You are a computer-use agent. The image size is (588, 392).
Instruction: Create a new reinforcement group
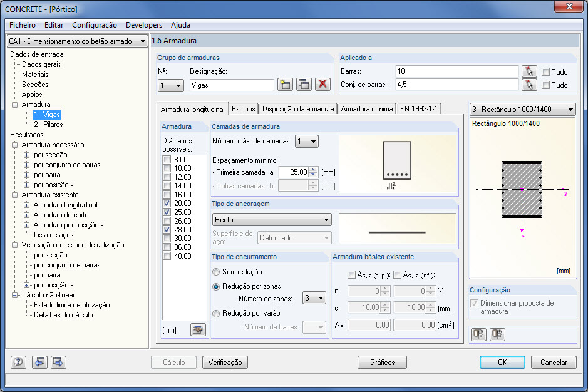[286, 84]
